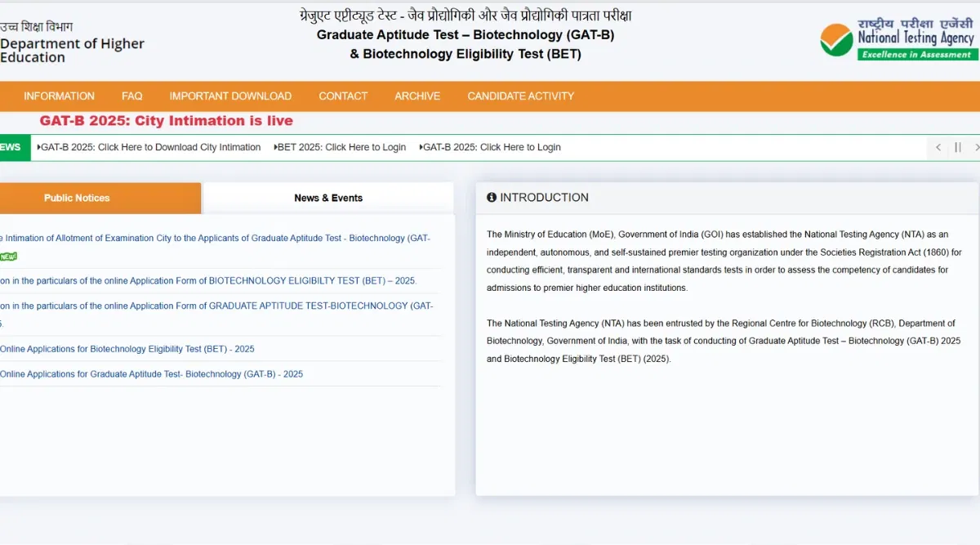Open the GAT-B 2025 login ticker link

point(492,148)
